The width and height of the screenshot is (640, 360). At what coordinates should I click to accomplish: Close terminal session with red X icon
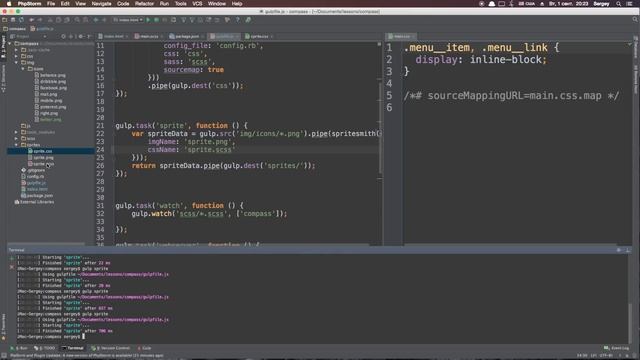click(11, 267)
